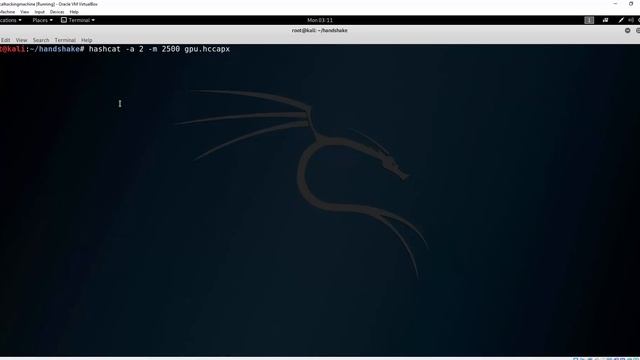This screenshot has height=360, width=640.
Task: Open the Places menu in the top panel
Action: pyautogui.click(x=42, y=20)
